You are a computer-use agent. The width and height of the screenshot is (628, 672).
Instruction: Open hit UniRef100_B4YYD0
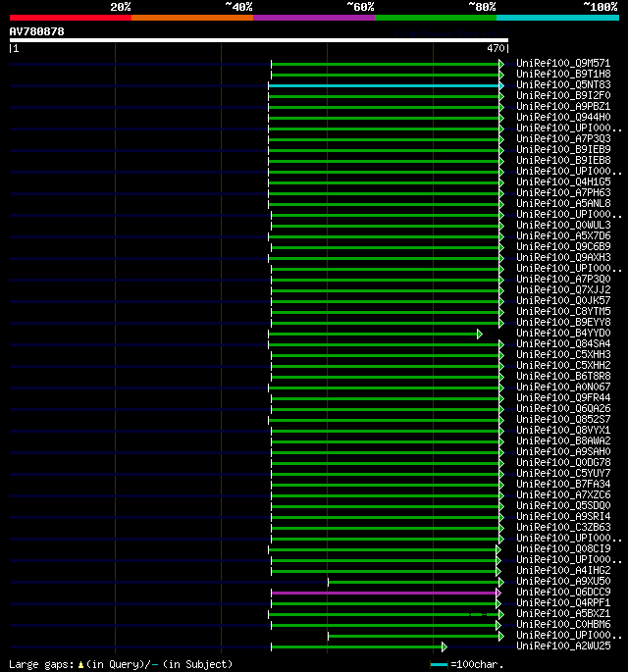(563, 333)
